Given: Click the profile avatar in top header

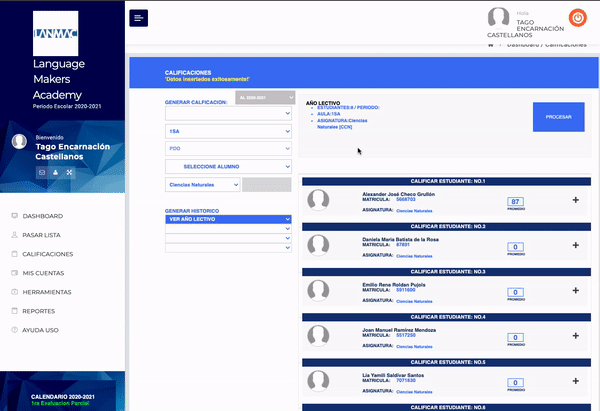Looking at the screenshot, I should tap(498, 18).
